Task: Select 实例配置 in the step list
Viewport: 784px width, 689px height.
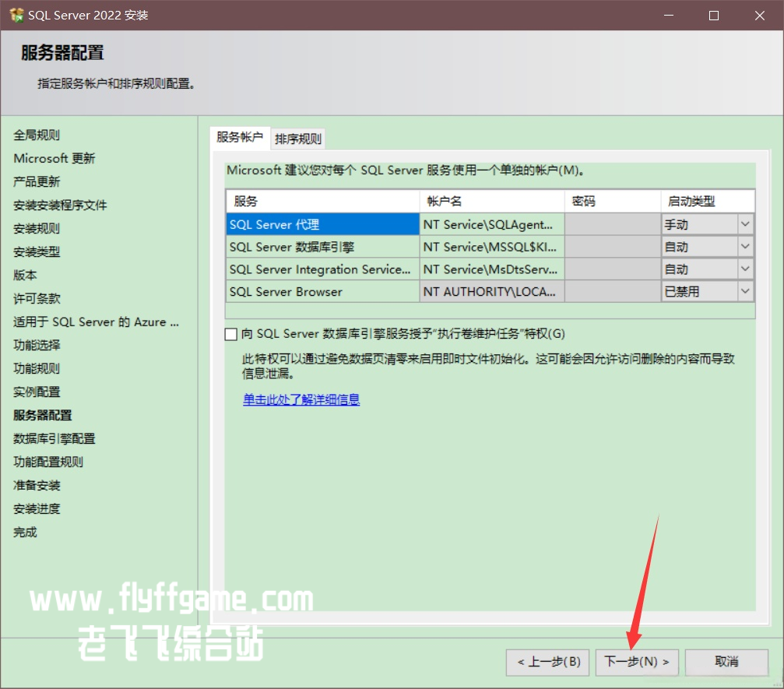Action: point(37,392)
